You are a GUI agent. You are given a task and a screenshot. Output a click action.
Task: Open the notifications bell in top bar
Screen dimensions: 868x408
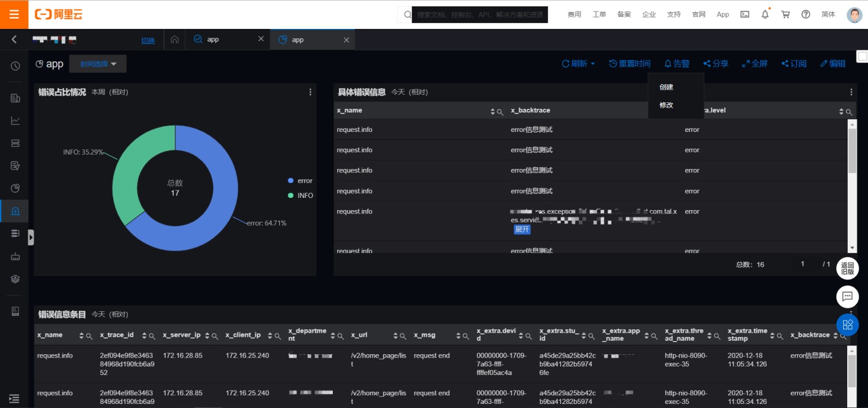tap(765, 14)
